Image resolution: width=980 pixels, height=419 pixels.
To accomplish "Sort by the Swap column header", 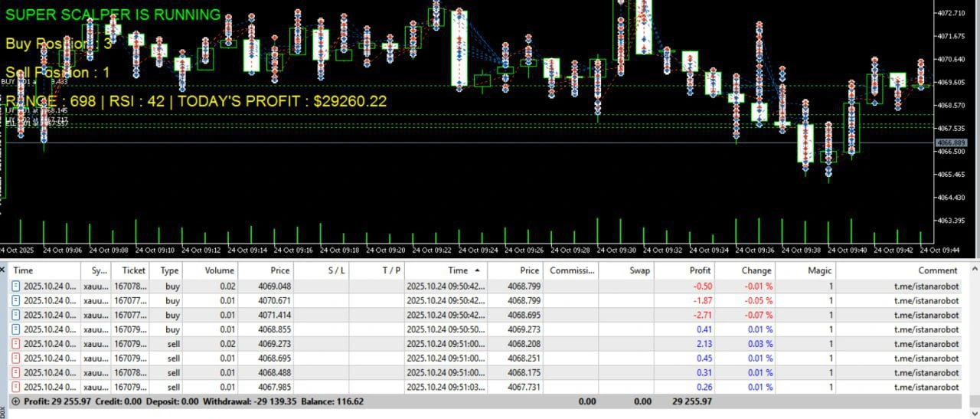I will (x=627, y=270).
